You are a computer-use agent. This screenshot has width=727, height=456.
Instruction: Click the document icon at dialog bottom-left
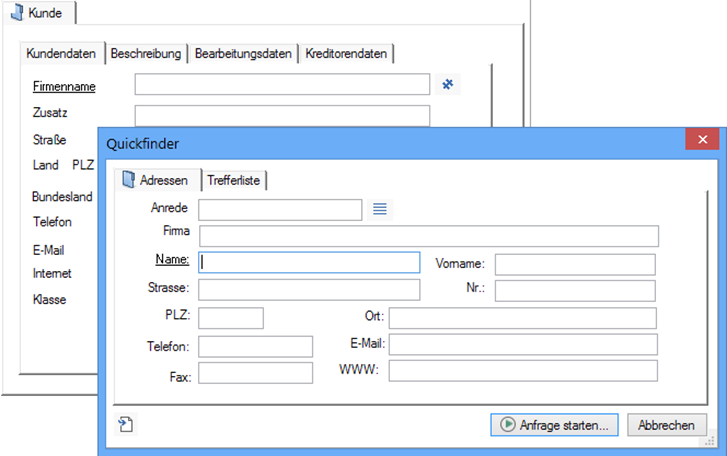click(x=126, y=425)
